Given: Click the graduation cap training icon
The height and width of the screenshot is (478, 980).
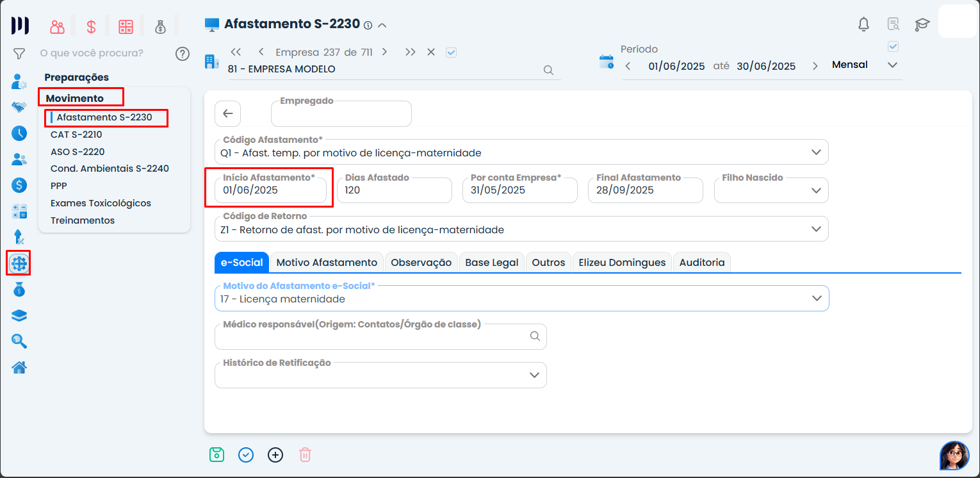Looking at the screenshot, I should (922, 25).
